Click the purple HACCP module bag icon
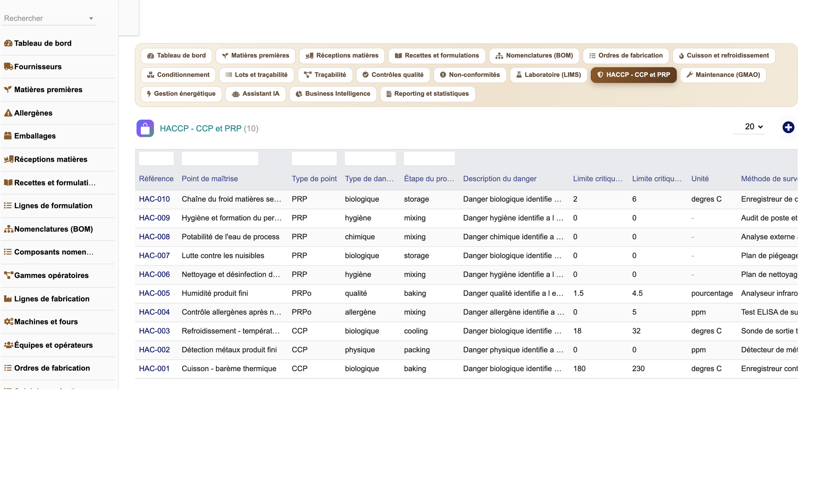Viewport: 815px width, 504px height. (145, 129)
